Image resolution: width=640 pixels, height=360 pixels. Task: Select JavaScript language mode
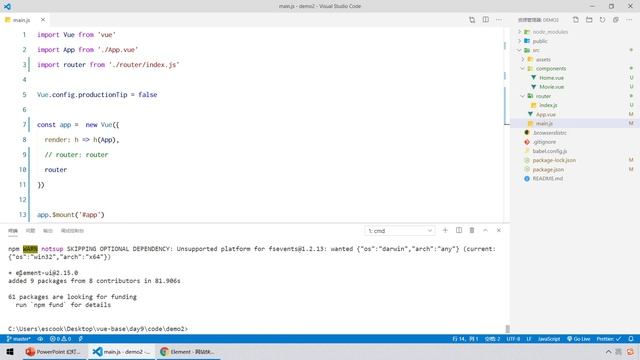[549, 339]
